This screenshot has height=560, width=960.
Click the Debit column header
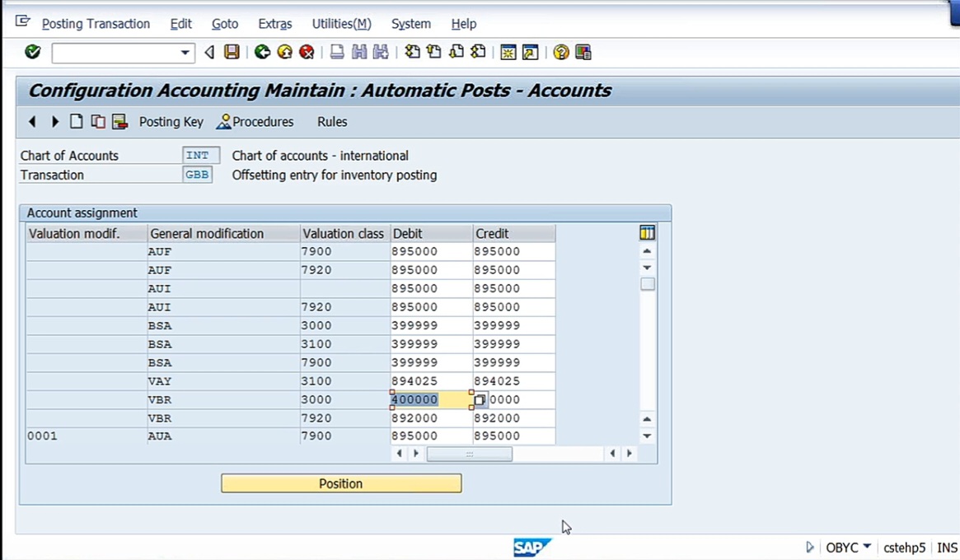(x=432, y=233)
